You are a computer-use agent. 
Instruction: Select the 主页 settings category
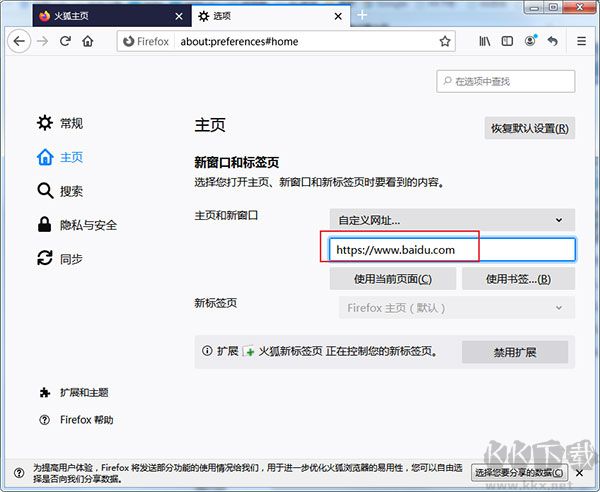60,157
